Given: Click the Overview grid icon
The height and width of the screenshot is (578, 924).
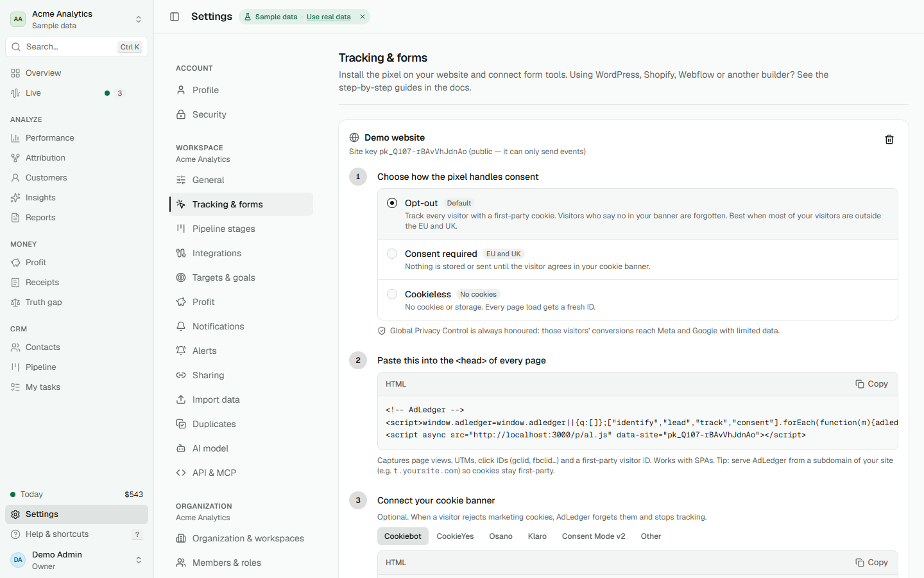Looking at the screenshot, I should pyautogui.click(x=15, y=73).
